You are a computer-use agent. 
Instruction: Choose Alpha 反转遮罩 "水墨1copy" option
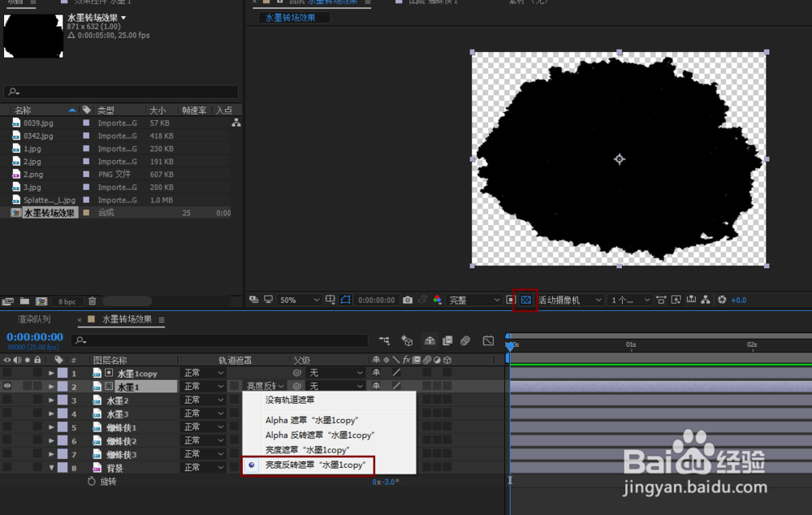point(319,435)
